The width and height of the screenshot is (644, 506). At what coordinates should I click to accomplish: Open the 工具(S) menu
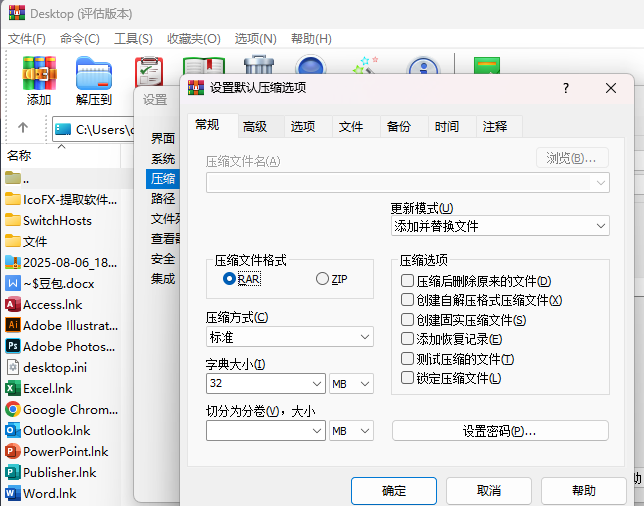tap(133, 39)
